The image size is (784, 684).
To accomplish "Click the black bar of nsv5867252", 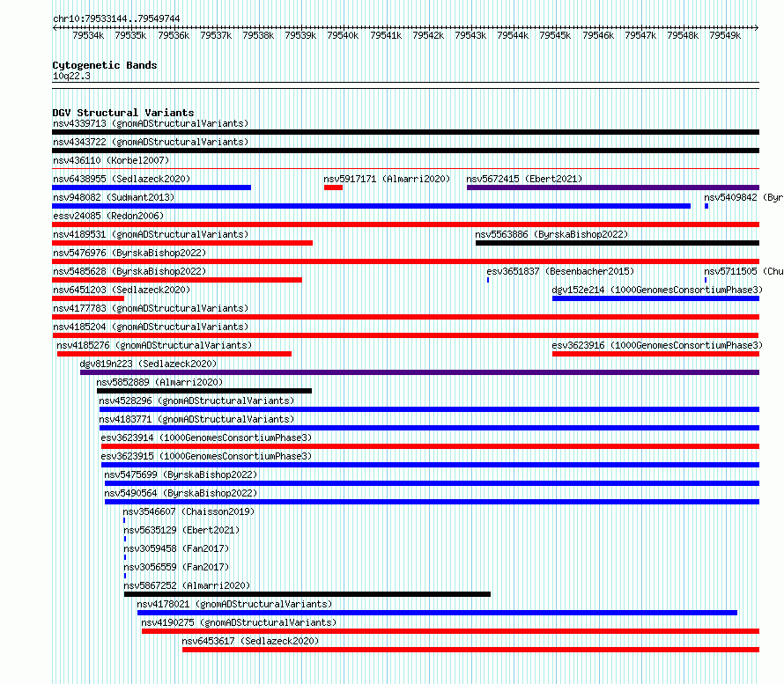I will tap(307, 594).
